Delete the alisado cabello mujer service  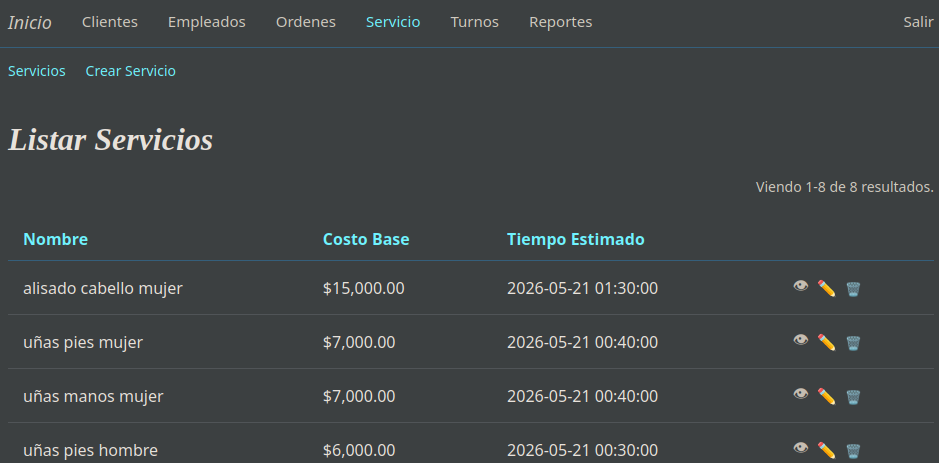coord(853,289)
